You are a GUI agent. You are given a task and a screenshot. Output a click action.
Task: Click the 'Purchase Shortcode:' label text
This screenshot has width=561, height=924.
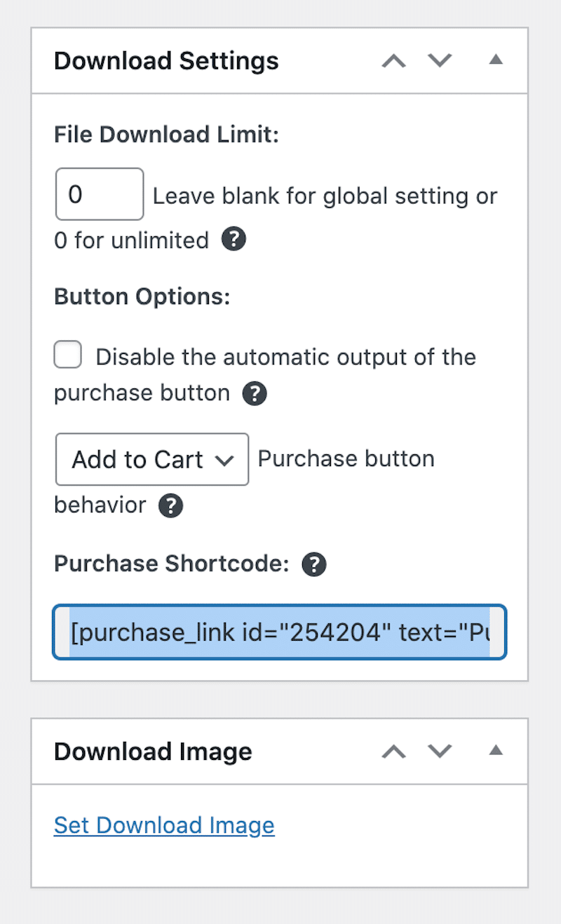tap(171, 564)
